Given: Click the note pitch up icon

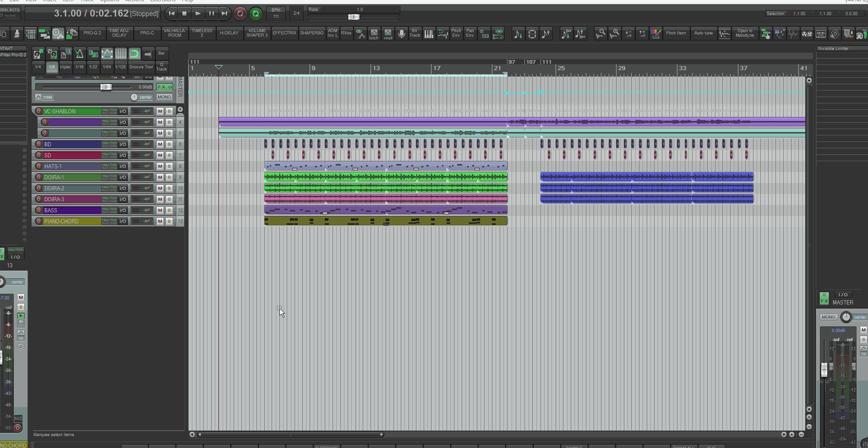Looking at the screenshot, I should (546, 34).
